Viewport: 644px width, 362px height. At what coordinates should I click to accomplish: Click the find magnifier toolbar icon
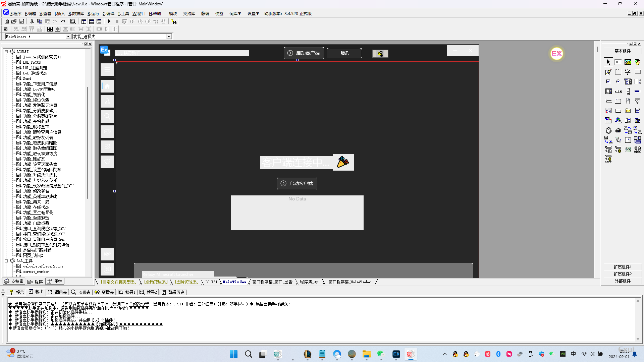[x=73, y=21]
